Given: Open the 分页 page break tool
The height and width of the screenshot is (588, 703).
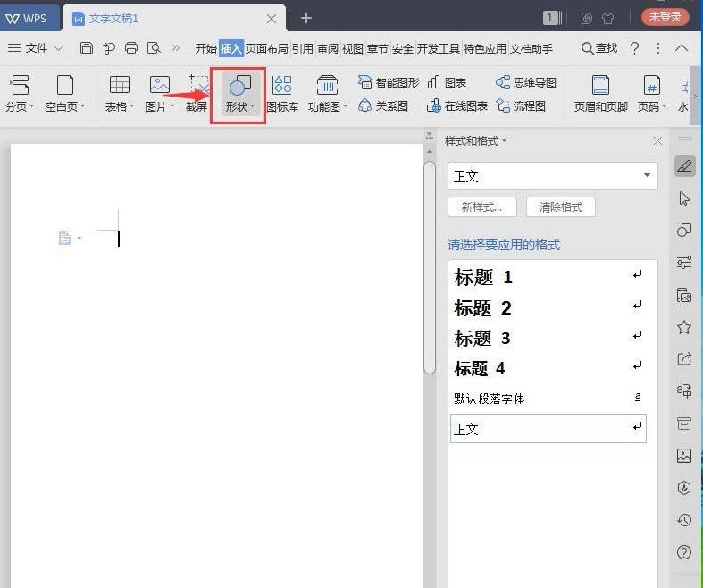Looking at the screenshot, I should (x=20, y=94).
